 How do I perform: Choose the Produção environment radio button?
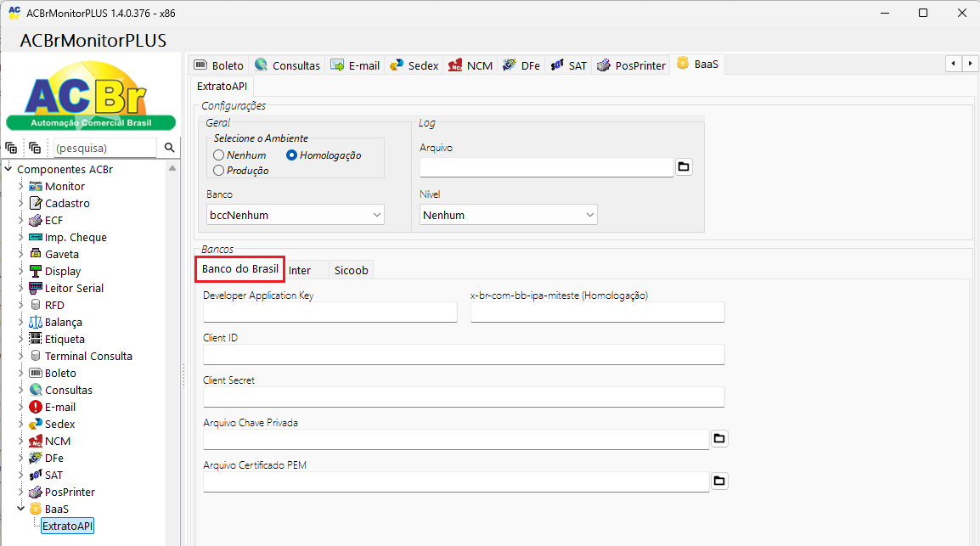pos(219,170)
